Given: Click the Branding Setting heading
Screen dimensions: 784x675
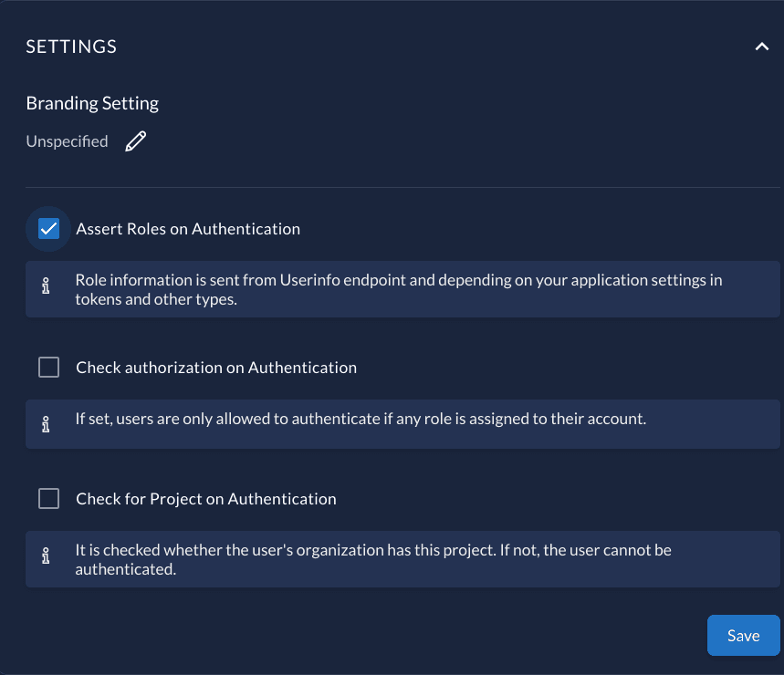Looking at the screenshot, I should [x=91, y=102].
